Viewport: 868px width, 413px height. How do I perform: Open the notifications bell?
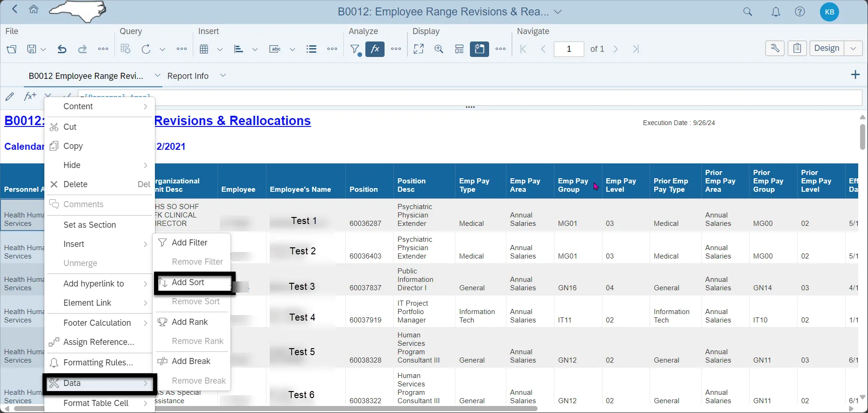tap(776, 12)
